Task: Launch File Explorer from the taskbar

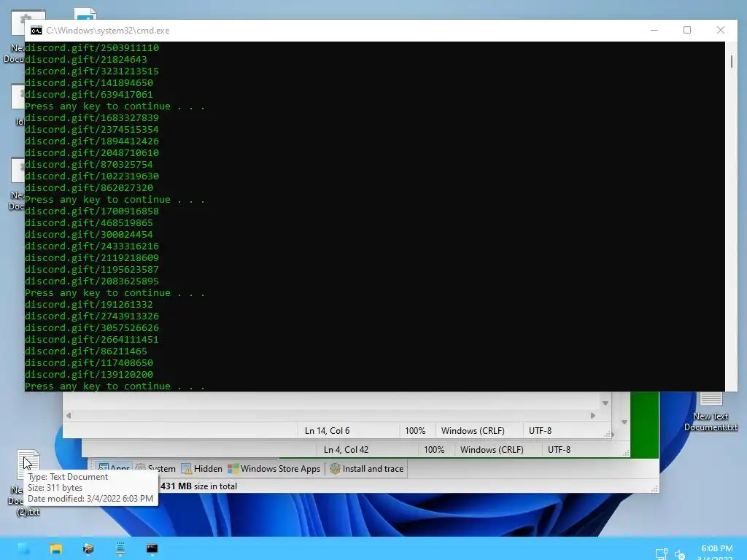Action: pos(55,548)
